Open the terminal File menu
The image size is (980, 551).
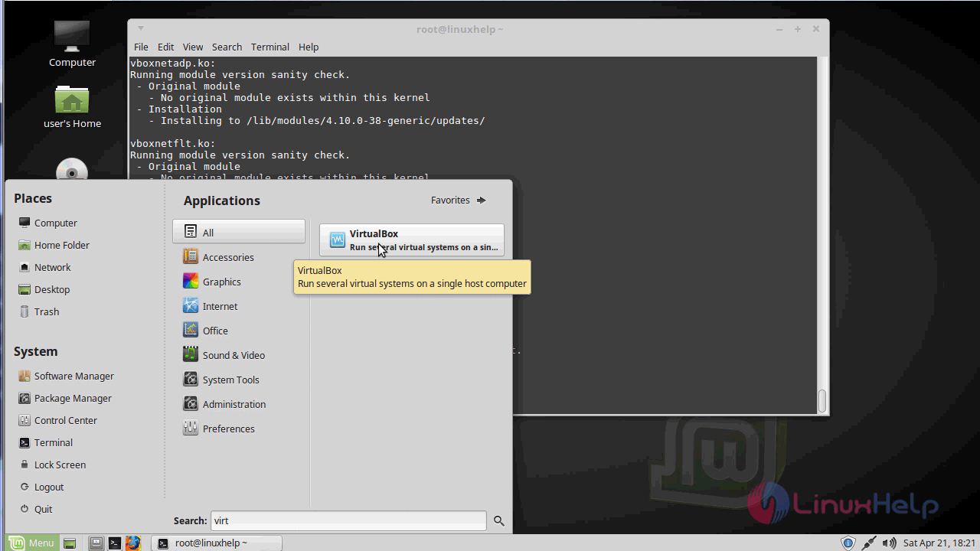coord(141,47)
